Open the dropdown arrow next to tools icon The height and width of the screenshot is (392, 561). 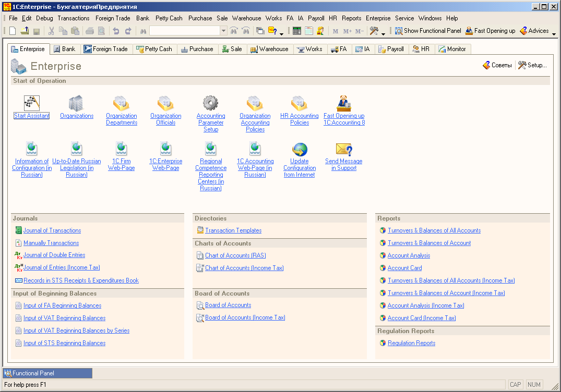click(x=383, y=34)
